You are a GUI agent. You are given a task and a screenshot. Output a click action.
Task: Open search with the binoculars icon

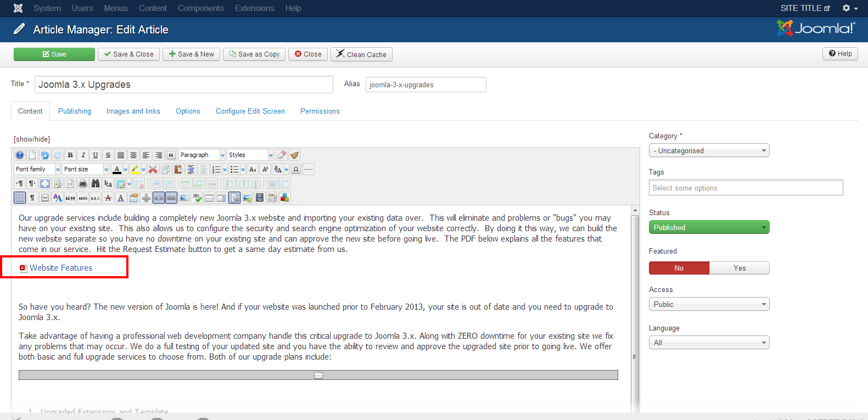96,183
